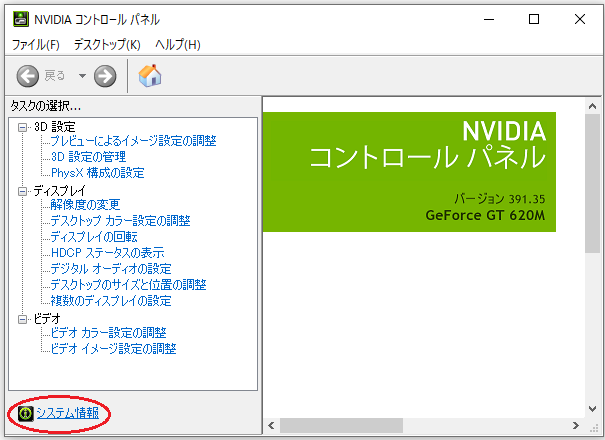Screen dimensions: 605x440
Task: Click the scroll right arrow
Action: pyautogui.click(x=576, y=426)
